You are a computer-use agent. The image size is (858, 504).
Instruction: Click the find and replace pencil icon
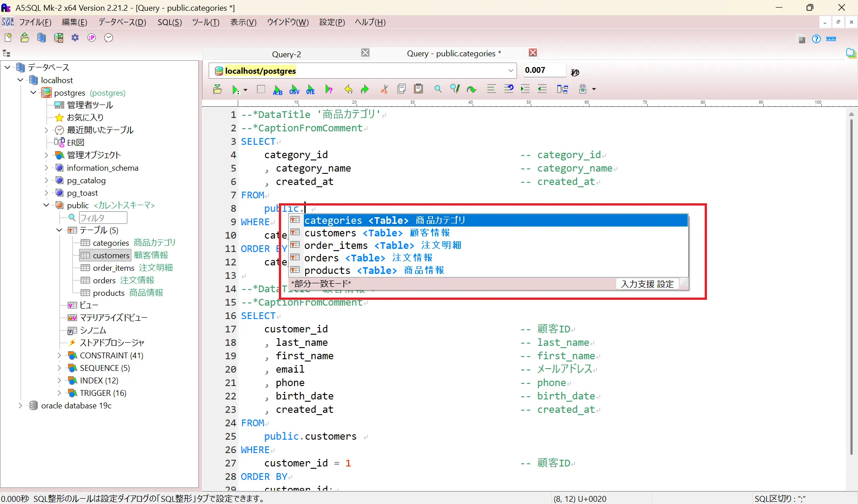(x=455, y=89)
